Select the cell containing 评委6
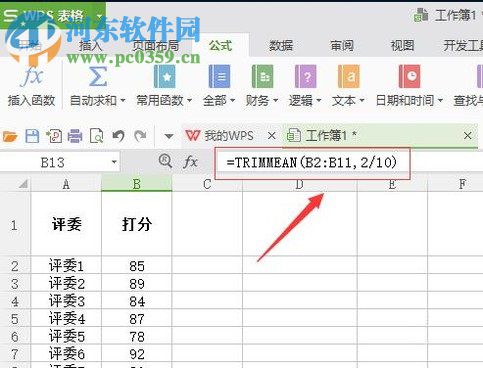The height and width of the screenshot is (368, 483). 66,354
